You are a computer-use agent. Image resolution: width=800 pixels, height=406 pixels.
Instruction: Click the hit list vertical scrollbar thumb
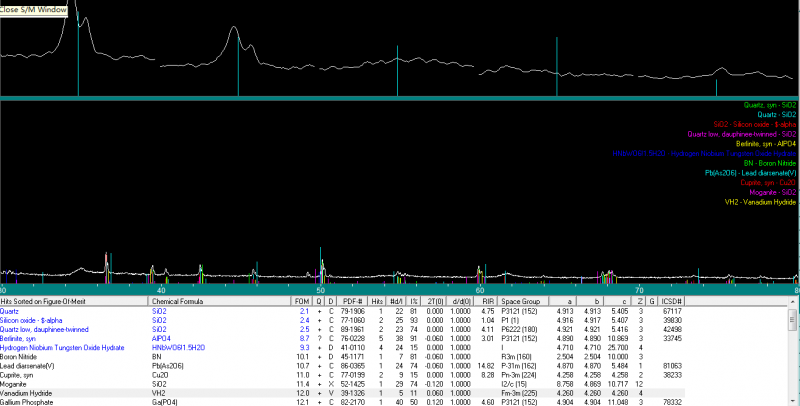click(x=792, y=321)
